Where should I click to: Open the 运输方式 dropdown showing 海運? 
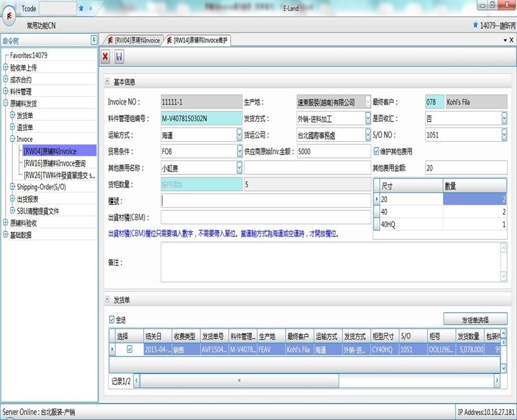click(239, 135)
